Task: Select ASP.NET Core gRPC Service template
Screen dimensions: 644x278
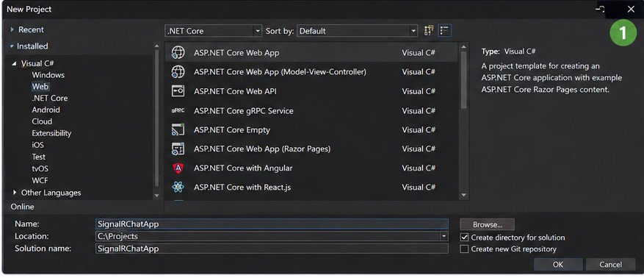Action: pyautogui.click(x=312, y=110)
